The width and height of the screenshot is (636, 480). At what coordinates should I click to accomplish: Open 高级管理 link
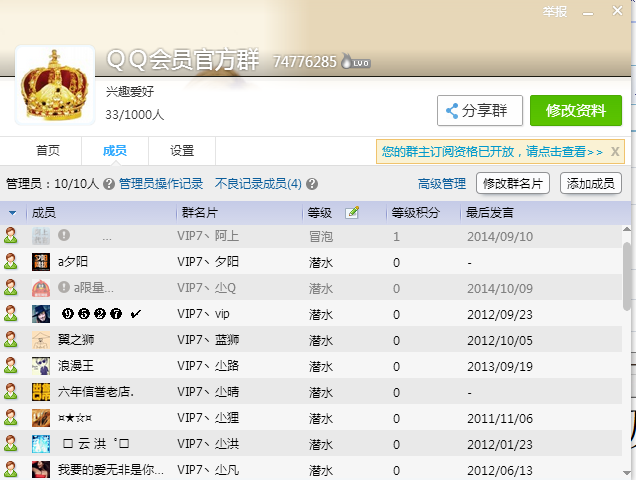442,184
